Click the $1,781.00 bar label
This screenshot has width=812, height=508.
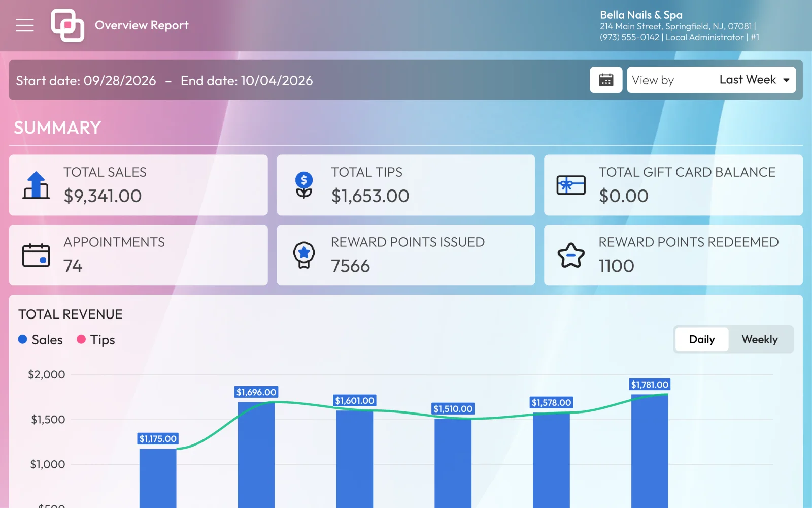[650, 385]
